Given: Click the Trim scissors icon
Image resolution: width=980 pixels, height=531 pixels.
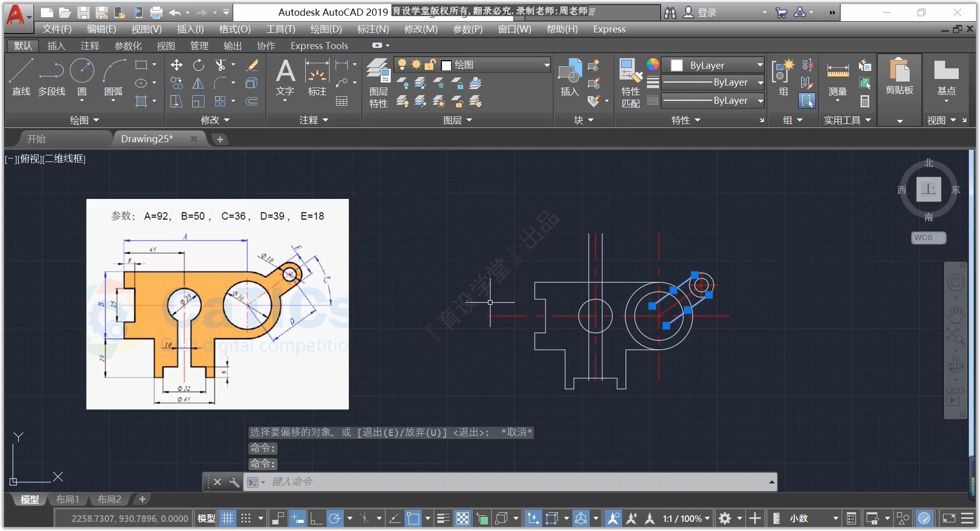Looking at the screenshot, I should point(220,65).
